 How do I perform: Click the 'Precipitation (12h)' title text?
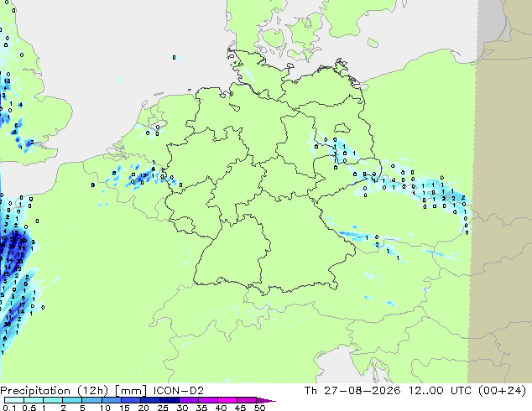tap(54, 391)
